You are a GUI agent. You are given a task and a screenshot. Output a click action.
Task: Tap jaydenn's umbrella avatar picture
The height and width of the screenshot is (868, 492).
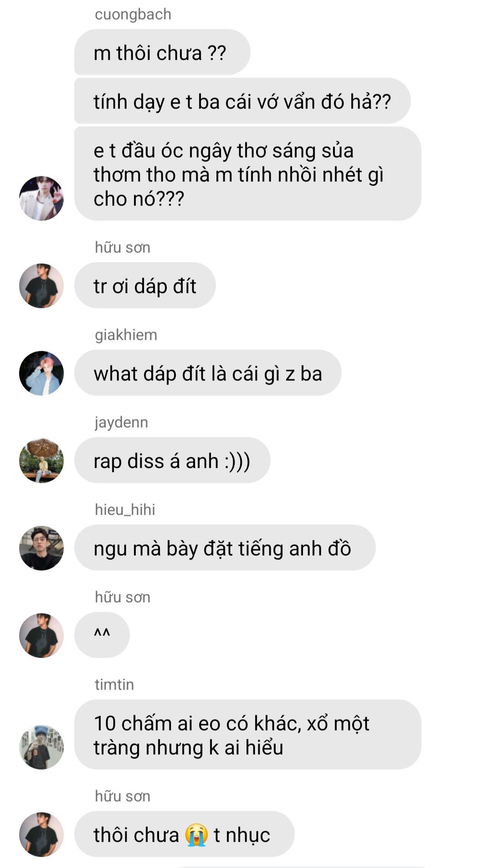[x=41, y=461]
